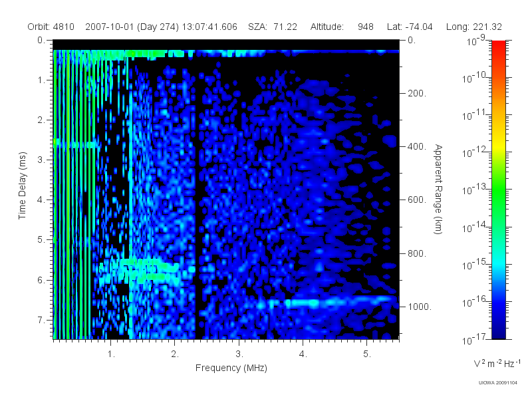Click the 'Apparent Range (km)' axis label
532x399 pixels.
[438, 189]
